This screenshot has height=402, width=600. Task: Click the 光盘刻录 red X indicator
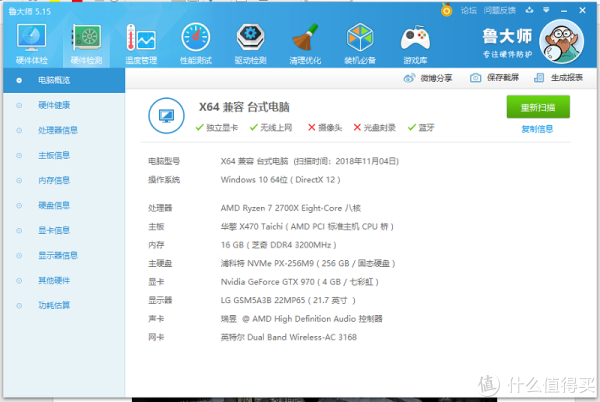click(x=375, y=127)
